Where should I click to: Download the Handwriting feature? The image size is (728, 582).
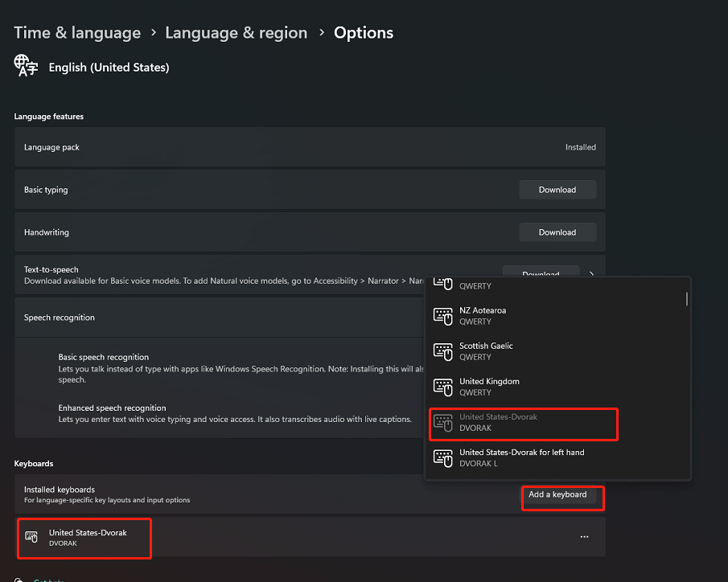[557, 232]
